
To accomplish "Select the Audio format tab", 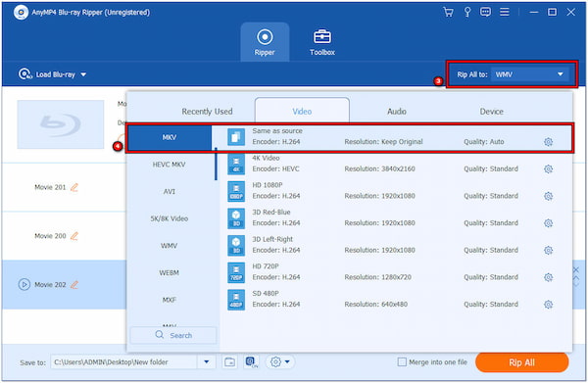I will [x=397, y=112].
